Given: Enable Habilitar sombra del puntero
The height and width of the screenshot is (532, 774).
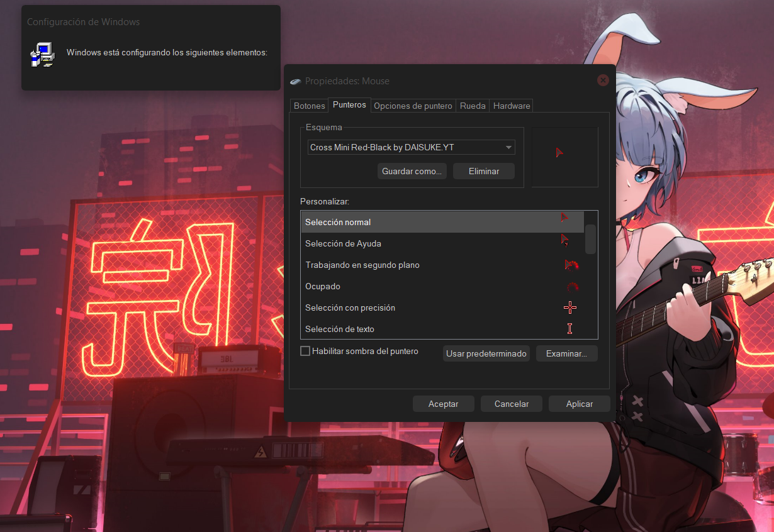Looking at the screenshot, I should 306,351.
